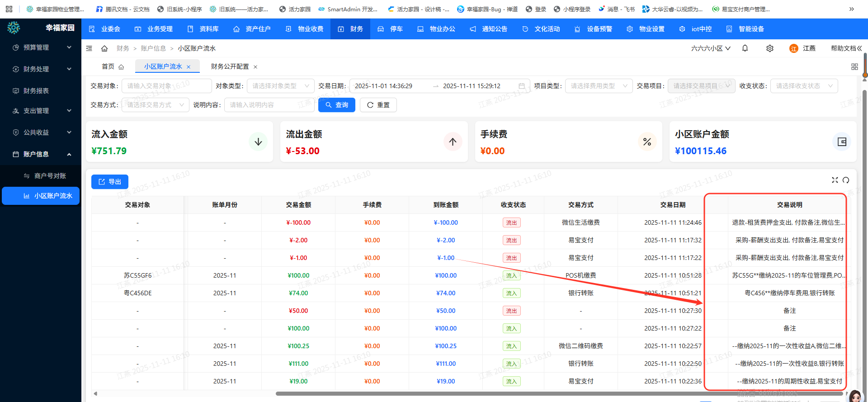This screenshot has width=868, height=402.
Task: Click the 查询 search button
Action: coord(337,105)
